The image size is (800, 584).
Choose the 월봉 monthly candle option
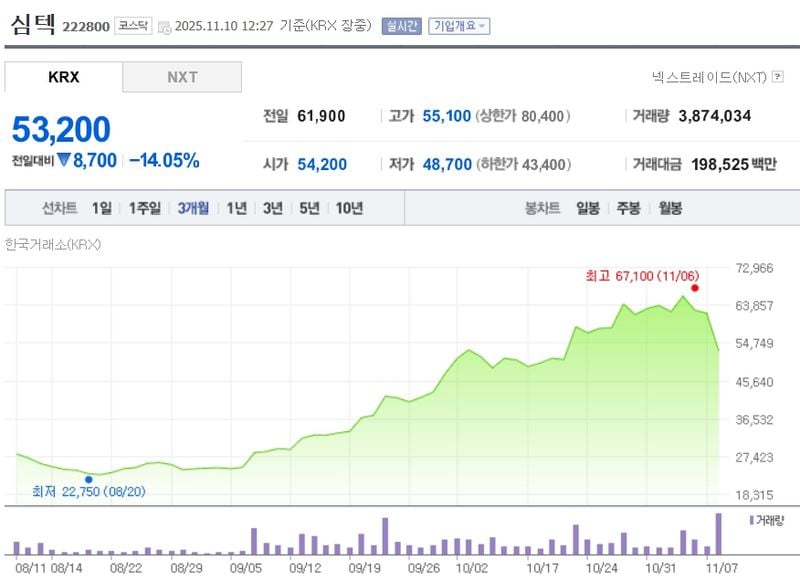coord(668,209)
